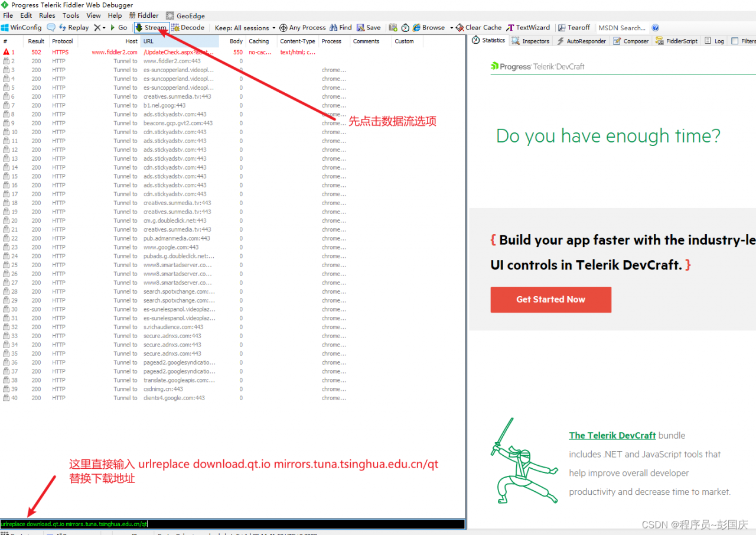The width and height of the screenshot is (756, 535).
Task: Open the Rules menu
Action: coord(47,15)
